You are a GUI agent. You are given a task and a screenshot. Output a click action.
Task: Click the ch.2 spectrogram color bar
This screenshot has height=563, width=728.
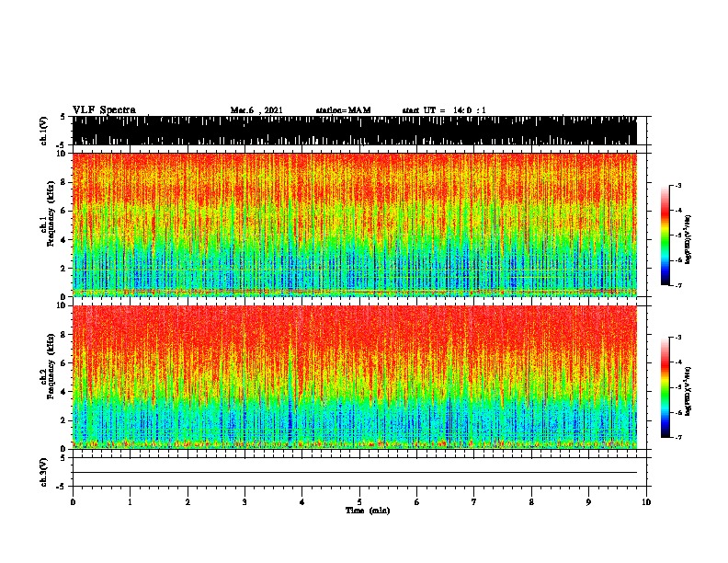point(665,387)
